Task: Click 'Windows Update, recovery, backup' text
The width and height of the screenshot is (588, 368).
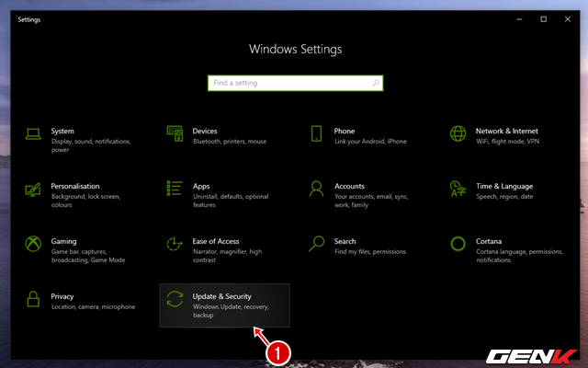Action: [x=231, y=311]
